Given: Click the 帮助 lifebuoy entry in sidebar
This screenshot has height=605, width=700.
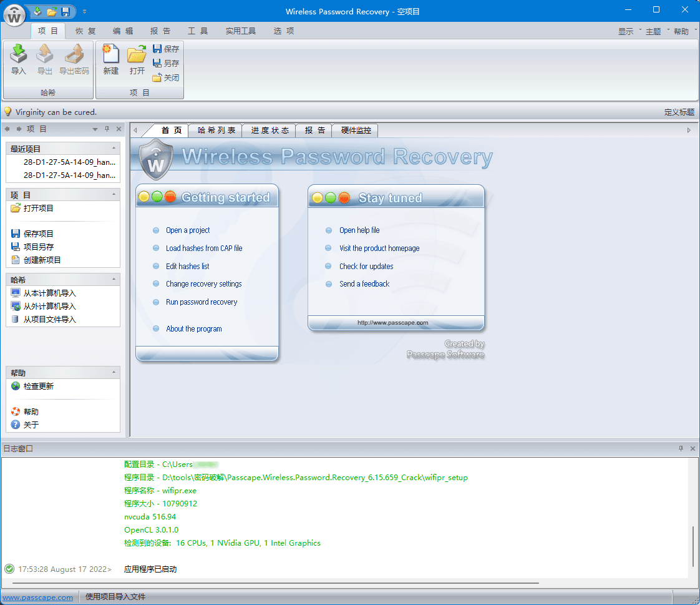Looking at the screenshot, I should [x=25, y=411].
